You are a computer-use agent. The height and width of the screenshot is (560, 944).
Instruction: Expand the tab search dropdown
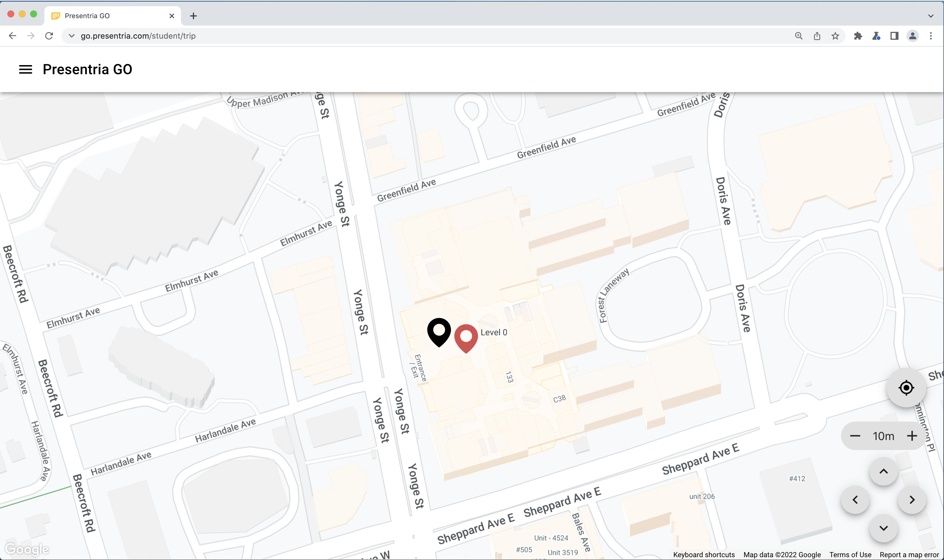tap(930, 16)
